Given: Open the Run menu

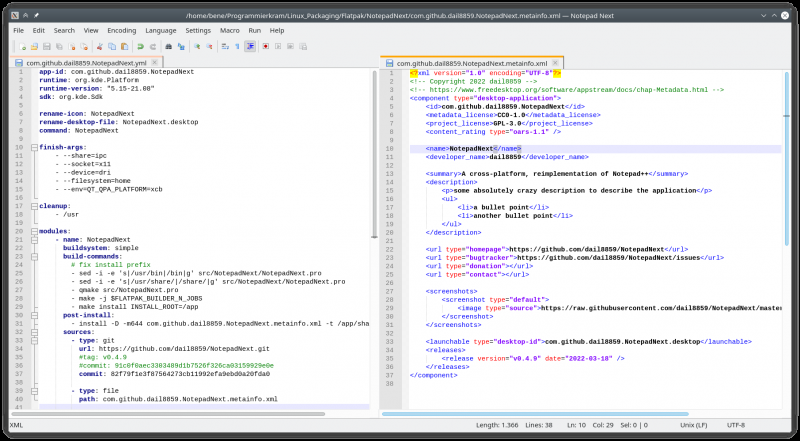Looking at the screenshot, I should [255, 31].
